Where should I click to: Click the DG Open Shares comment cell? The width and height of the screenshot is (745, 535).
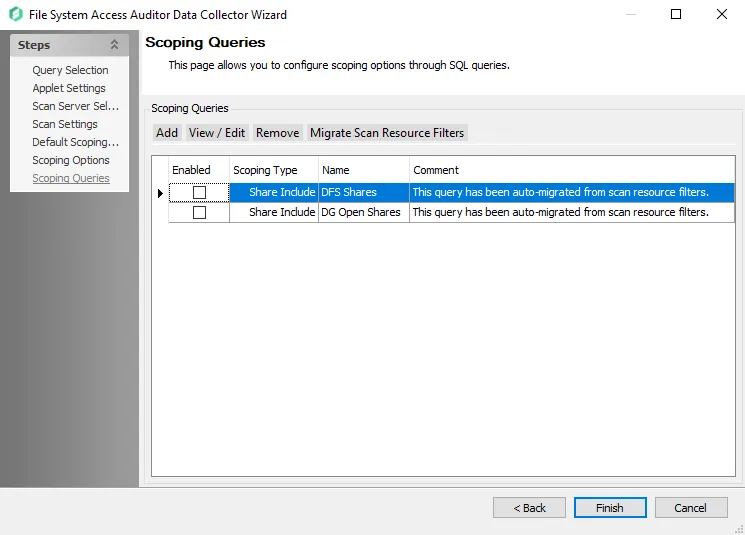click(x=572, y=212)
